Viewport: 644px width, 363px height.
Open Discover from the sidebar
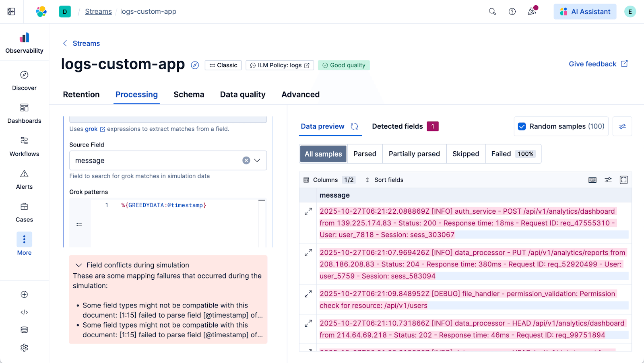point(24,80)
